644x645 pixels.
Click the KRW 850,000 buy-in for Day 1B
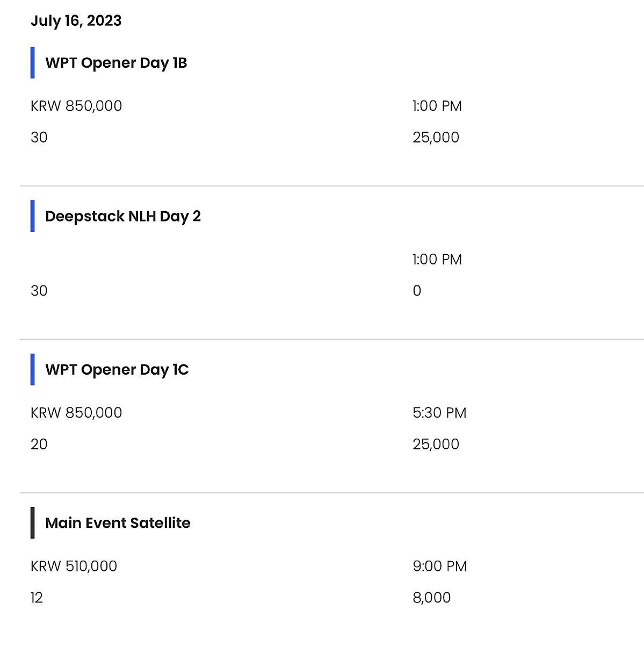coord(76,106)
